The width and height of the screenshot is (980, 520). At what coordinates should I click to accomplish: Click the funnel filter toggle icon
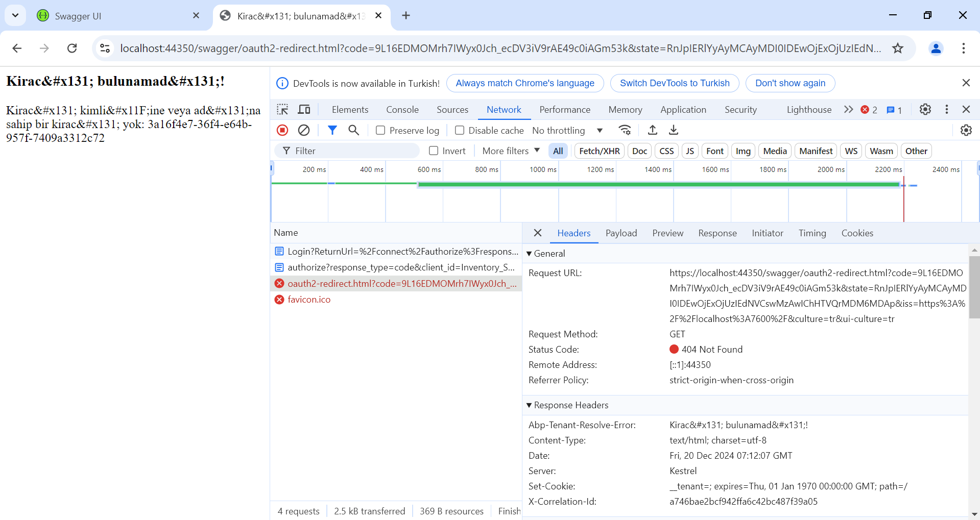332,130
